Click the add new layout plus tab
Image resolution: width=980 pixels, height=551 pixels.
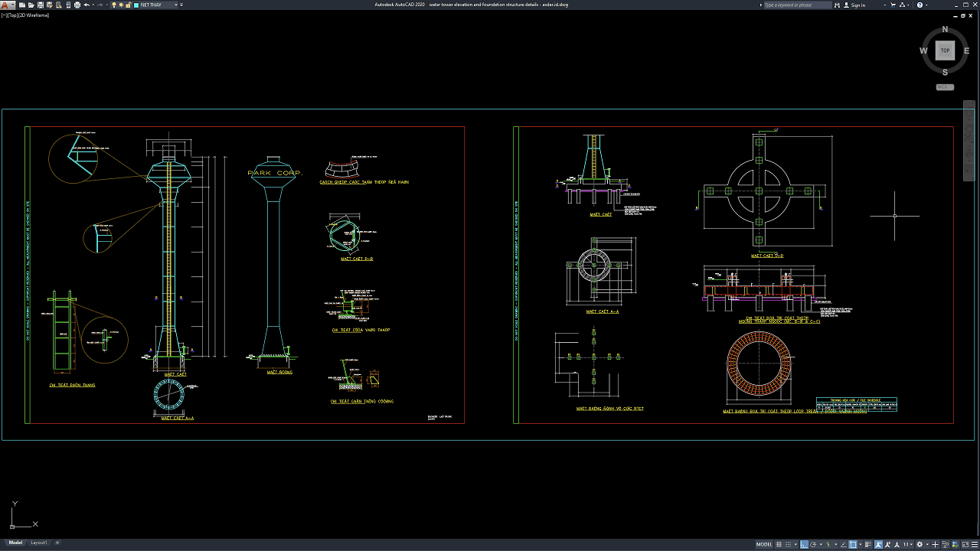tap(57, 543)
